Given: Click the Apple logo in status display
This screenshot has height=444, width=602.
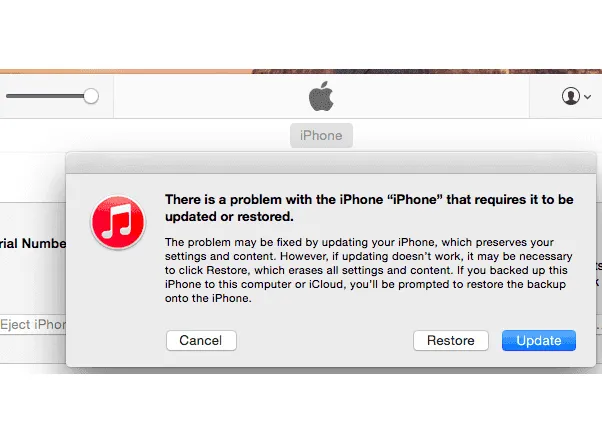Looking at the screenshot, I should tap(321, 96).
